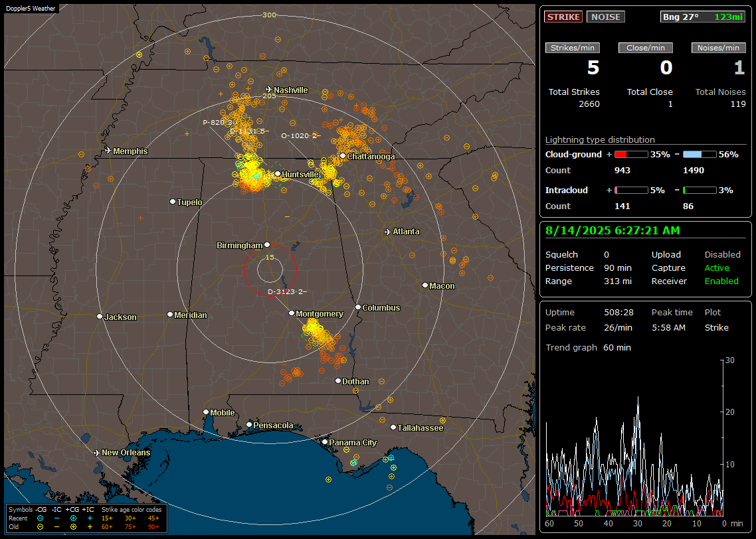Click the 90+ strike age color code

point(153,527)
